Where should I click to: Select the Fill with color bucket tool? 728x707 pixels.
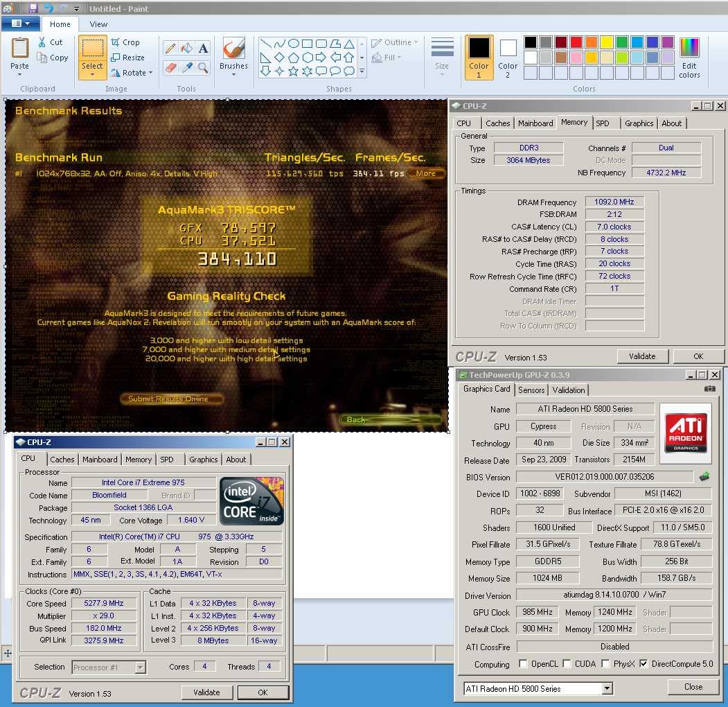(187, 48)
